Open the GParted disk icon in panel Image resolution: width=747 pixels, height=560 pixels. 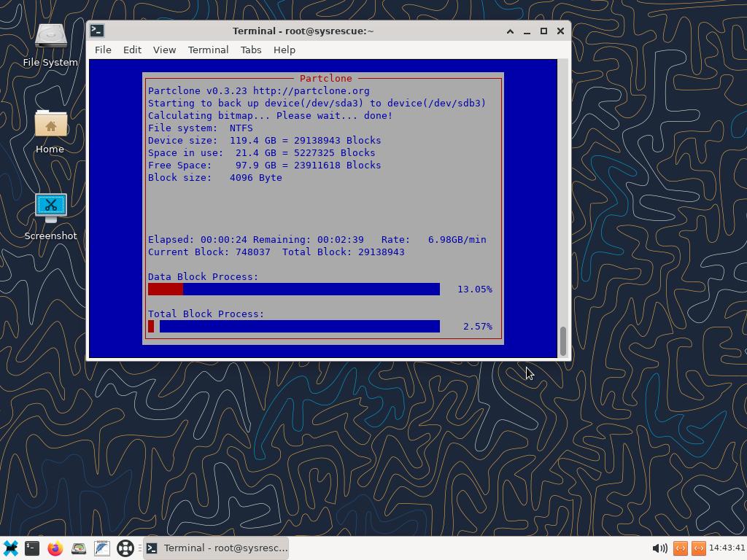79,548
